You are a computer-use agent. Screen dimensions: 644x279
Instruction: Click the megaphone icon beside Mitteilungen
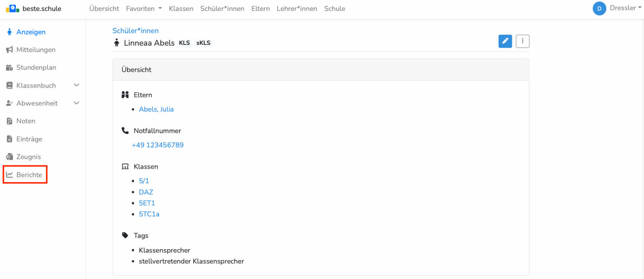pyautogui.click(x=9, y=50)
